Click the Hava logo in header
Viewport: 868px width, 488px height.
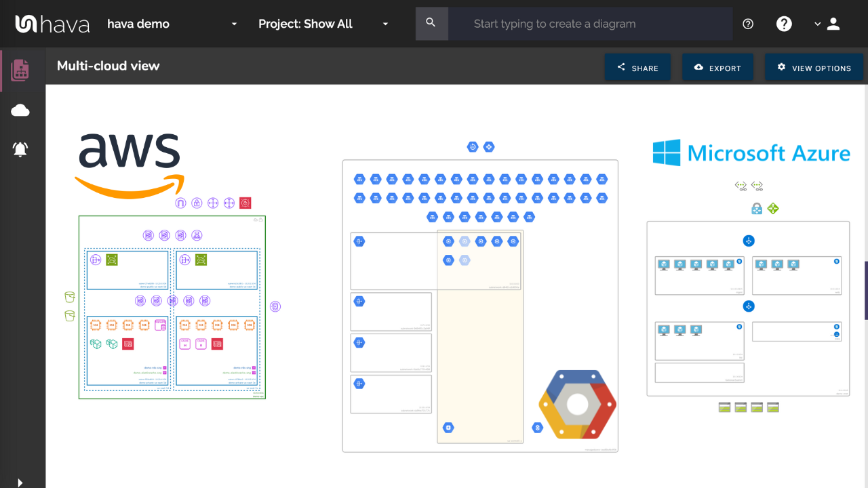pos(53,24)
